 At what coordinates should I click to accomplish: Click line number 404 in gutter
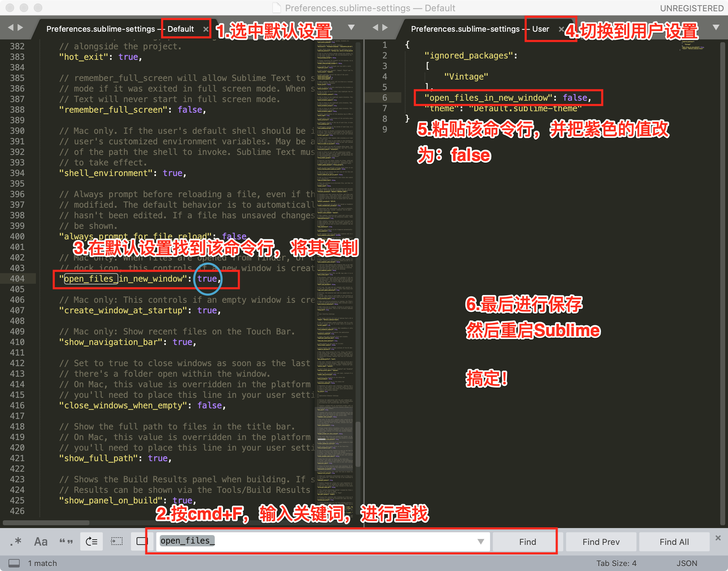17,279
